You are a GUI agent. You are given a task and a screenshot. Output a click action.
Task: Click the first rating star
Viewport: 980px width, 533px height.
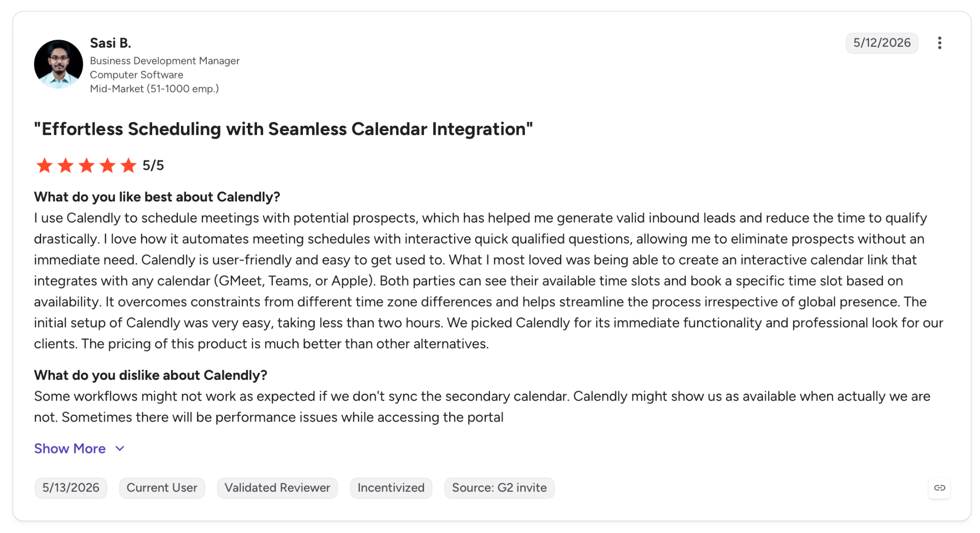pyautogui.click(x=45, y=166)
